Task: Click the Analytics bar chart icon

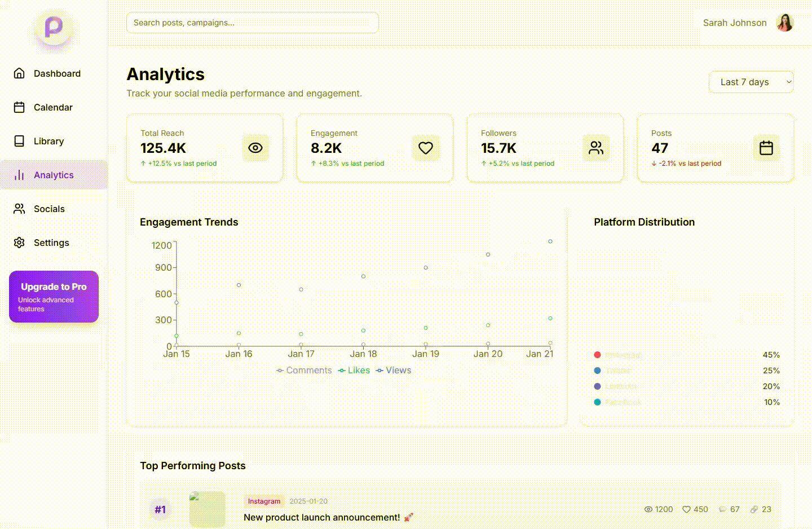Action: [19, 175]
